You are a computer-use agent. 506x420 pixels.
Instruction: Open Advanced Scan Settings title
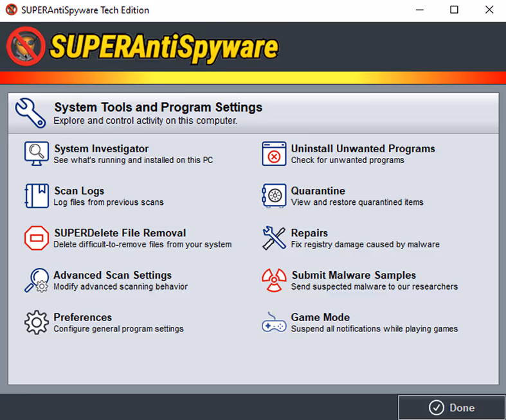pyautogui.click(x=113, y=276)
